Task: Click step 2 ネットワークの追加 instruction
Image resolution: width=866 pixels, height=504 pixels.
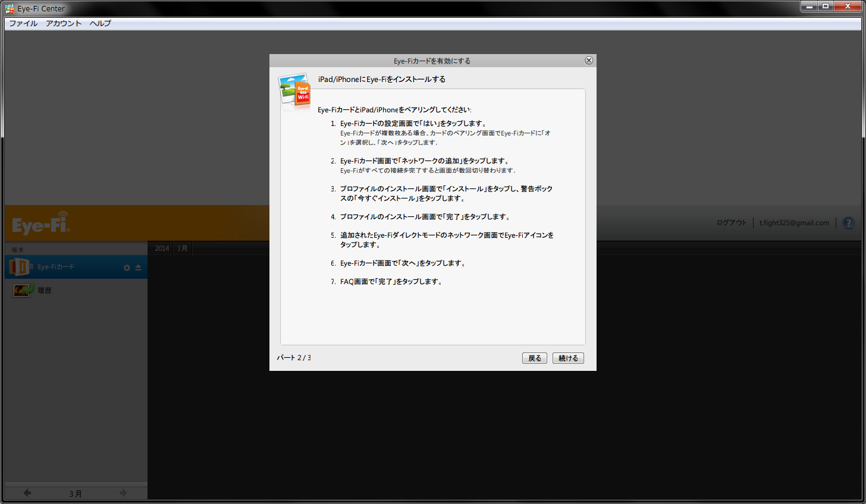Action: [x=425, y=161]
